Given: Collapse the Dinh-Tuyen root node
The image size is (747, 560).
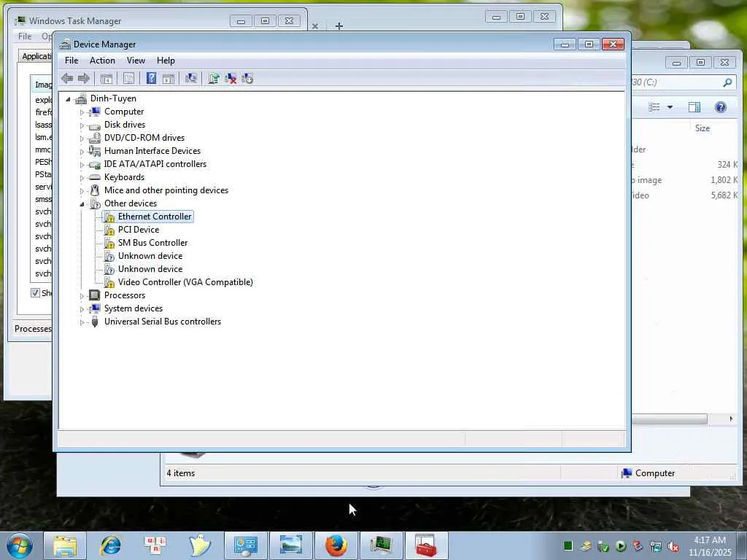Looking at the screenshot, I should point(68,99).
